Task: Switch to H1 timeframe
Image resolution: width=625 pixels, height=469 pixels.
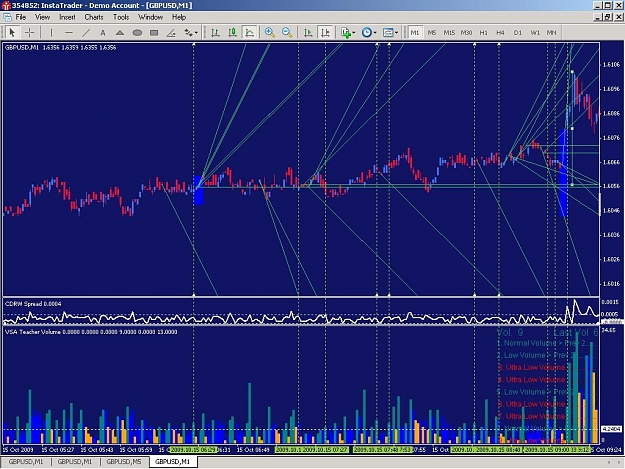Action: [x=483, y=32]
